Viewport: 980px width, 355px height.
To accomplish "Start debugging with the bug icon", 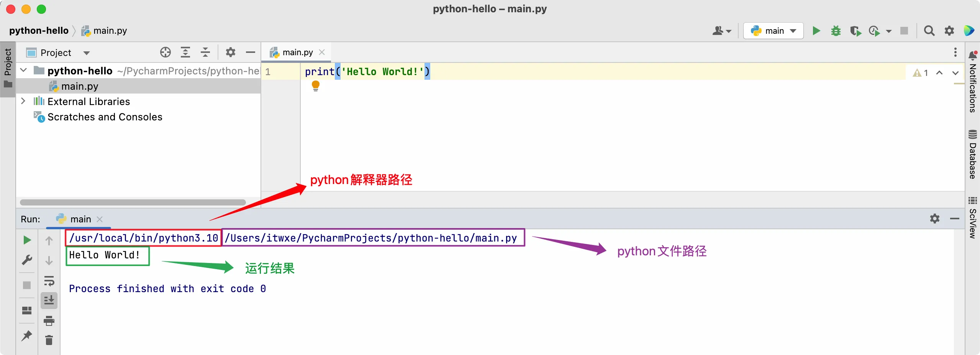I will [x=836, y=31].
